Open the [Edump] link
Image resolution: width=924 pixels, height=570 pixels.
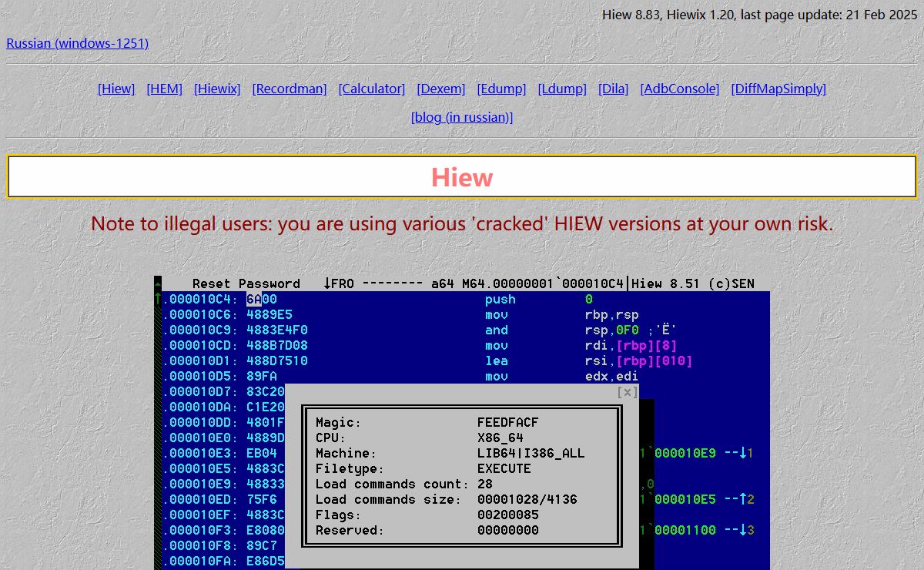[501, 89]
